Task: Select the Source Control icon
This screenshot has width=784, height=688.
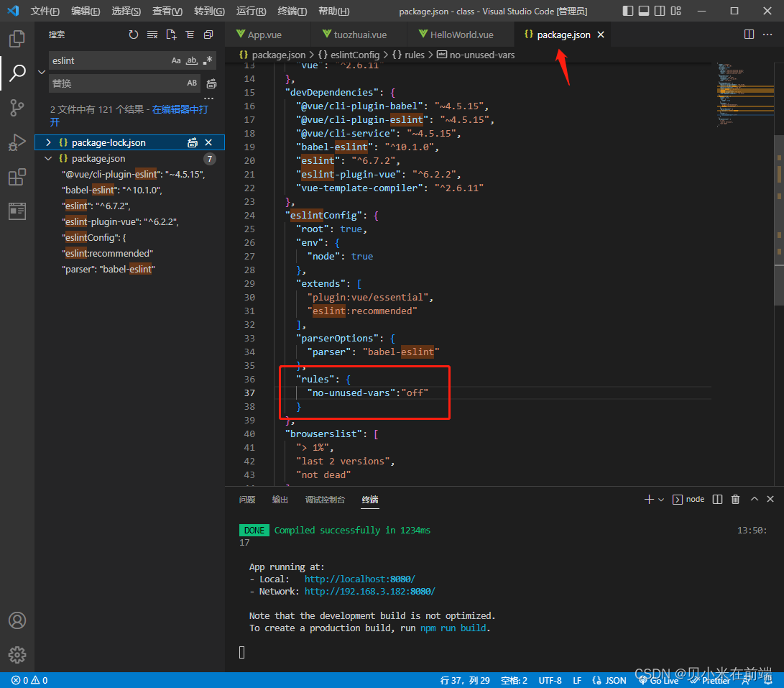Action: coord(17,108)
